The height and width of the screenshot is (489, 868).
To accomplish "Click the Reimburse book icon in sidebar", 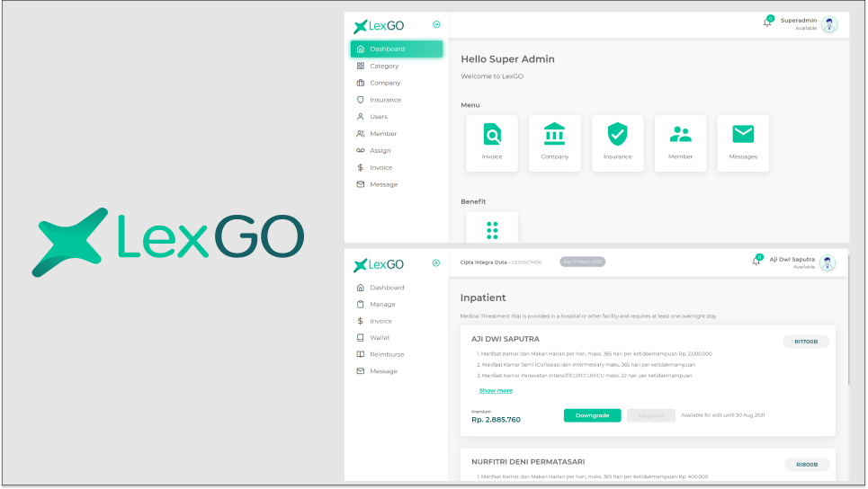I will pos(361,354).
